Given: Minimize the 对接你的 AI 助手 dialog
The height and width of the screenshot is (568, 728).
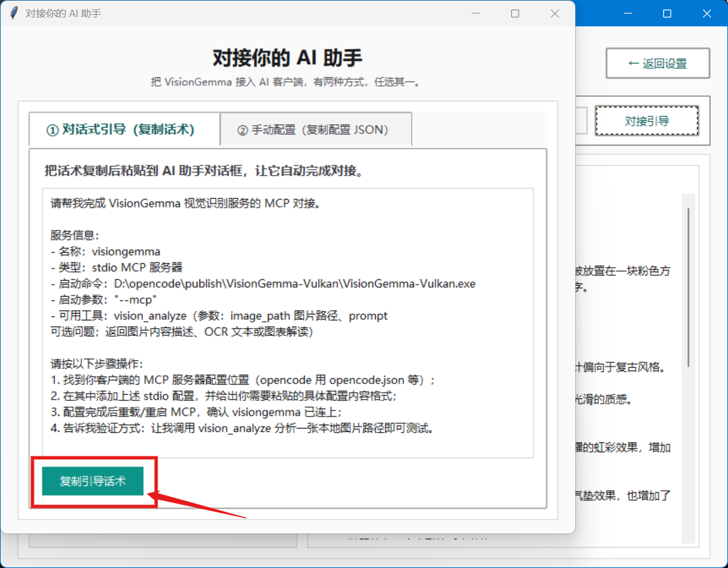Looking at the screenshot, I should (x=475, y=14).
